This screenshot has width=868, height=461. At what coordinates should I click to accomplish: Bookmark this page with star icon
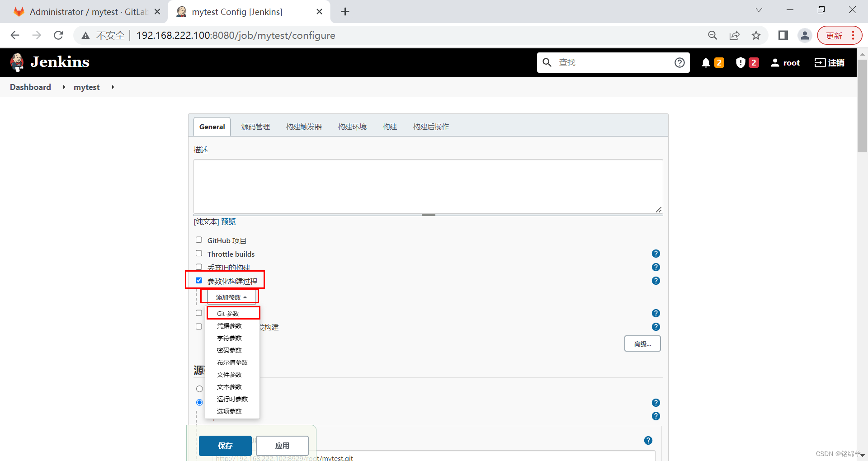coord(756,35)
